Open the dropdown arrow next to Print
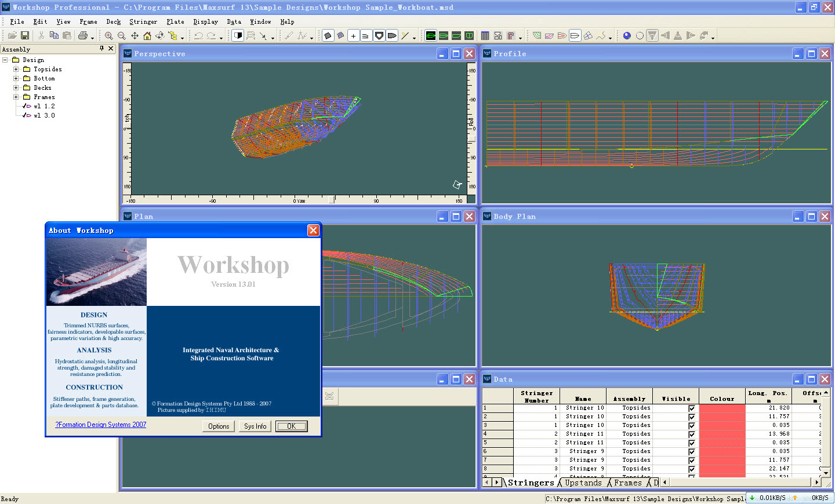 (92, 38)
